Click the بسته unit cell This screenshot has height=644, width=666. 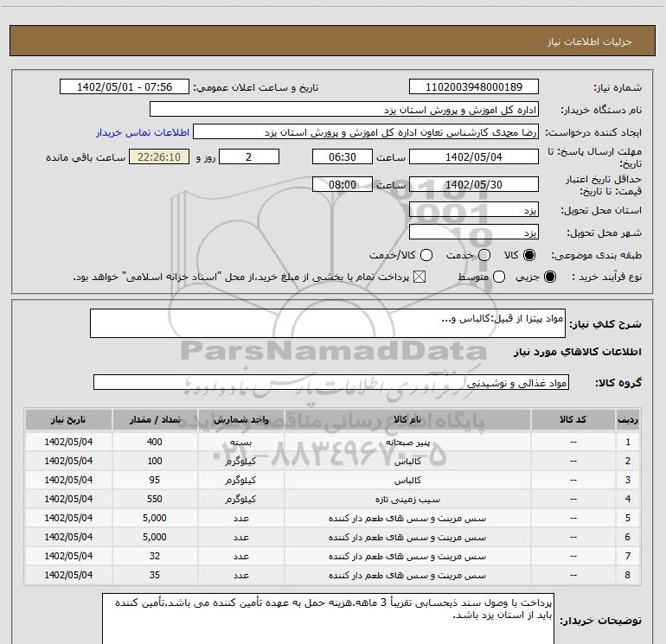tap(240, 443)
